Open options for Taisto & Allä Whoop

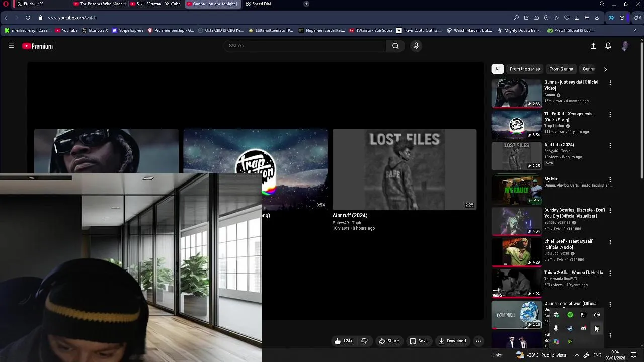610,273
